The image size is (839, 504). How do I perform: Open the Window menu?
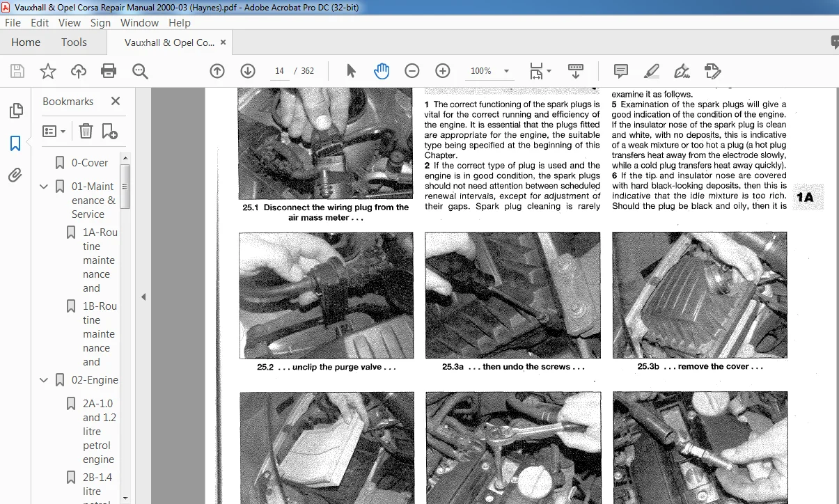coord(139,22)
